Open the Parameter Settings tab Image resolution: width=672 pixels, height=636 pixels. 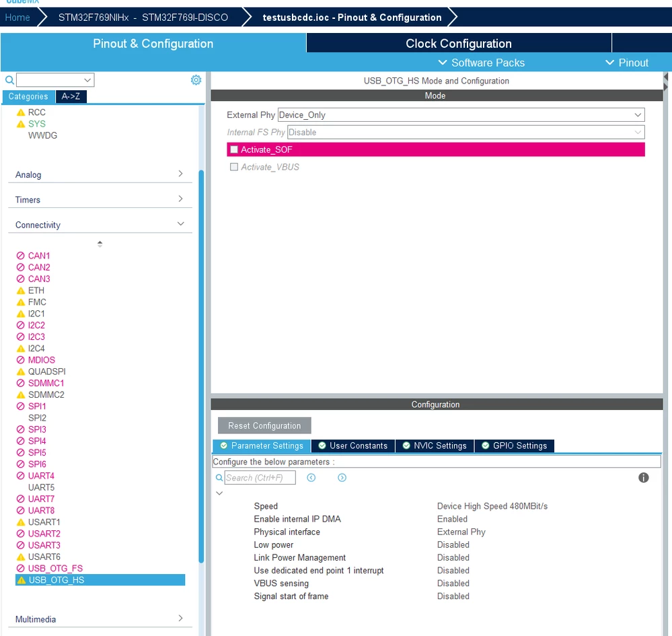262,446
